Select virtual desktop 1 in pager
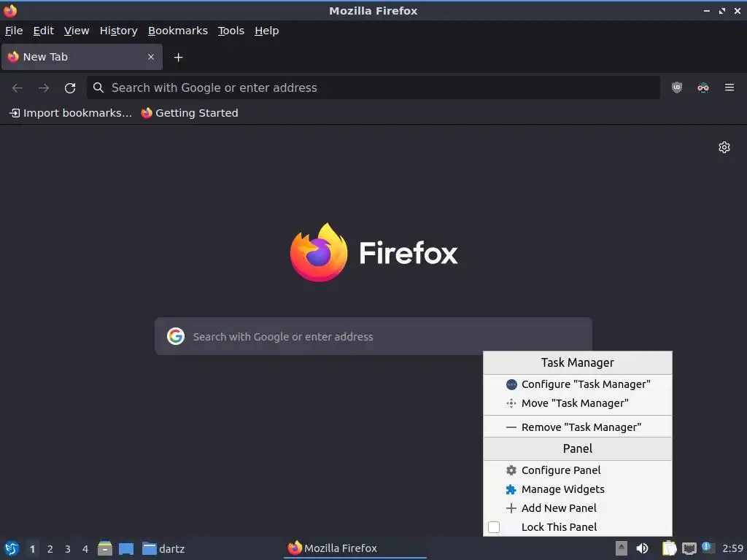 pos(32,548)
